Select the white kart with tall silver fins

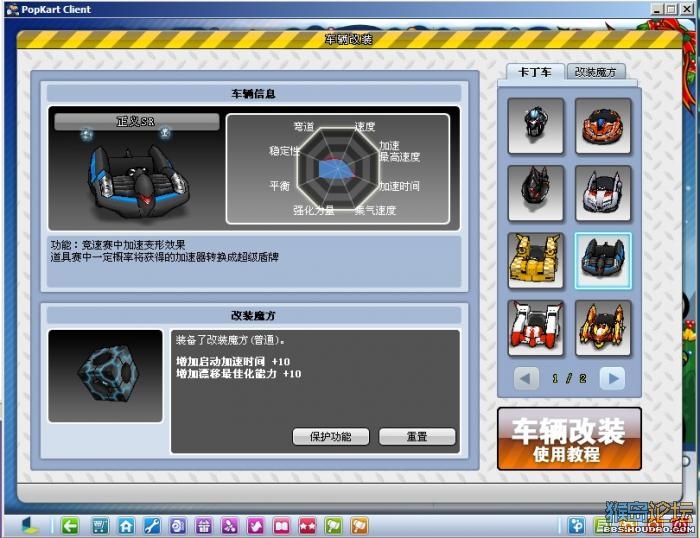[603, 193]
